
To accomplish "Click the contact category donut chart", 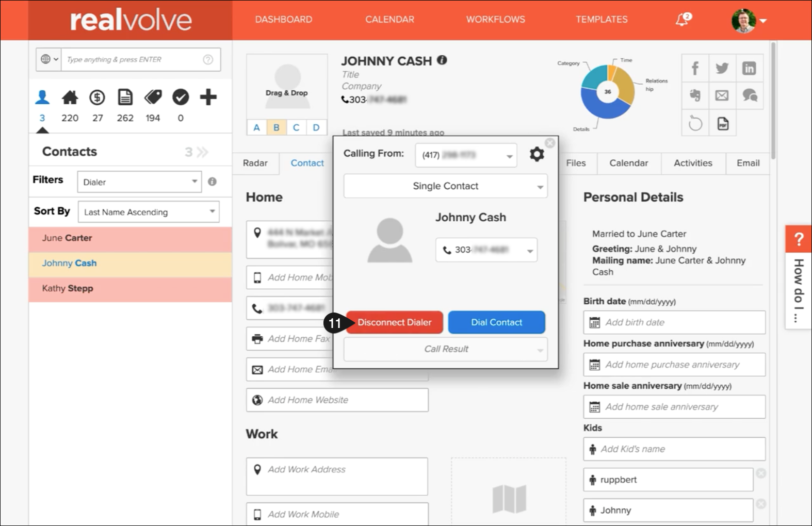I will point(608,92).
